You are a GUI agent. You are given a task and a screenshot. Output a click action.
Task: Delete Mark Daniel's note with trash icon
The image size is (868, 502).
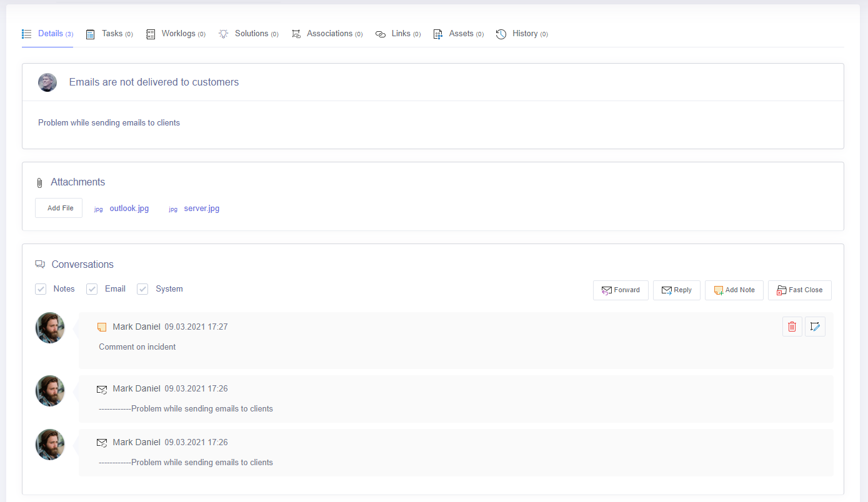coord(792,327)
